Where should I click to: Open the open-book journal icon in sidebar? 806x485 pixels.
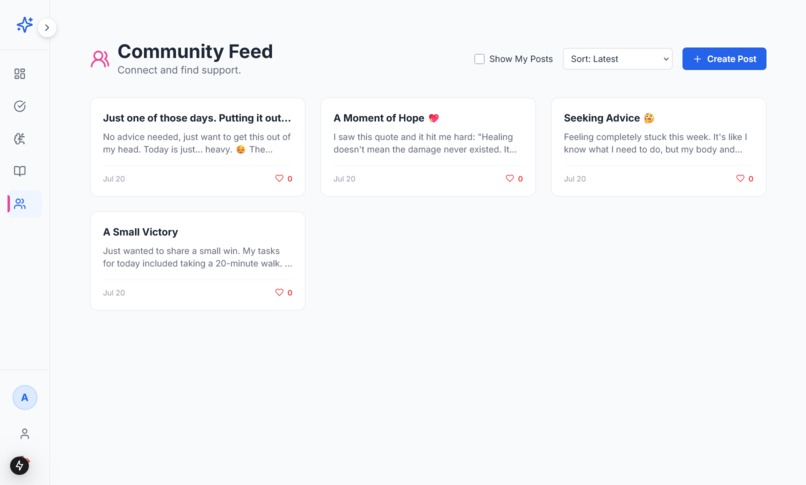pos(20,171)
